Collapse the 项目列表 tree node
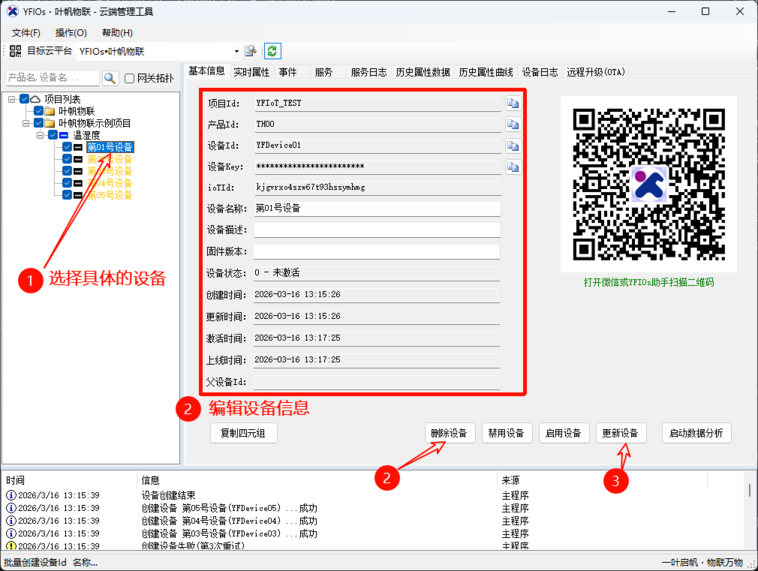 pos(12,99)
